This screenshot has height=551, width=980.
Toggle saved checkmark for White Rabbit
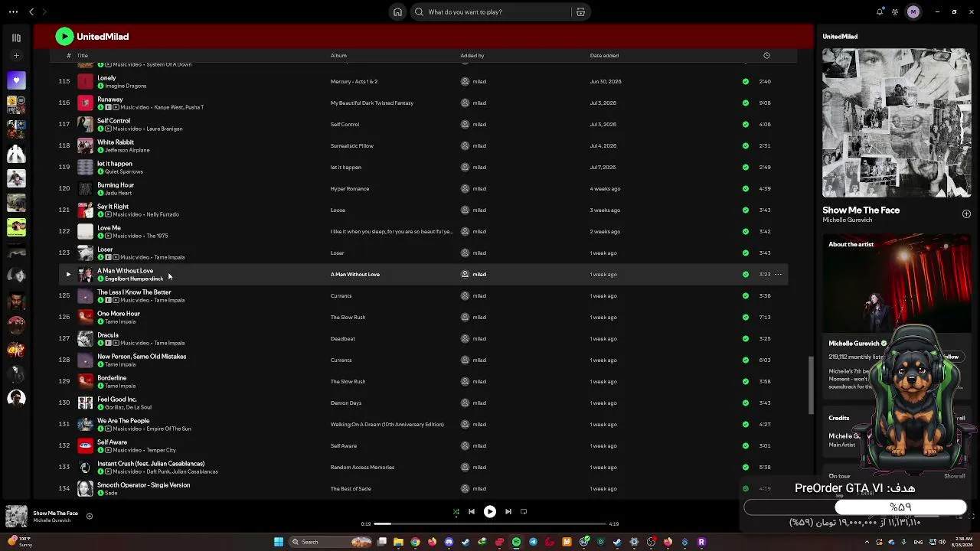[746, 145]
